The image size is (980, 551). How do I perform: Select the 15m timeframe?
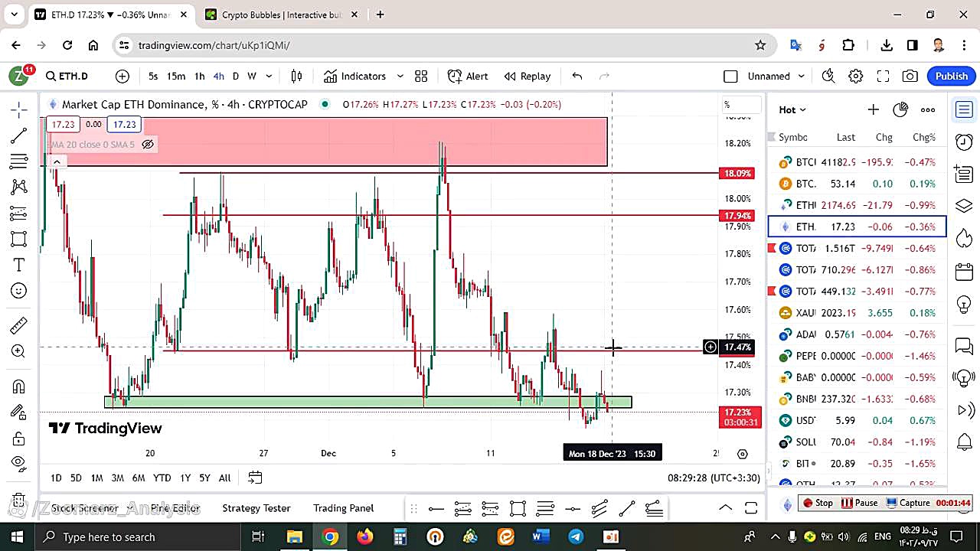(176, 76)
